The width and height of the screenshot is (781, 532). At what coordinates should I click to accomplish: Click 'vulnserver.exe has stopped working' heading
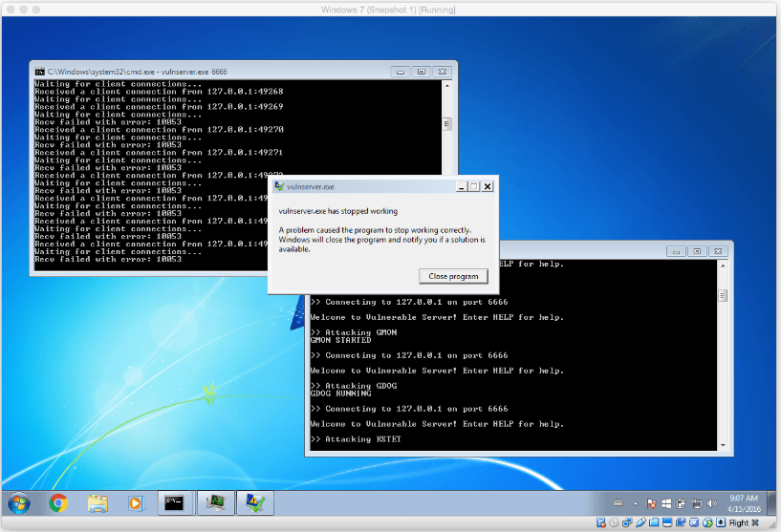tap(338, 211)
